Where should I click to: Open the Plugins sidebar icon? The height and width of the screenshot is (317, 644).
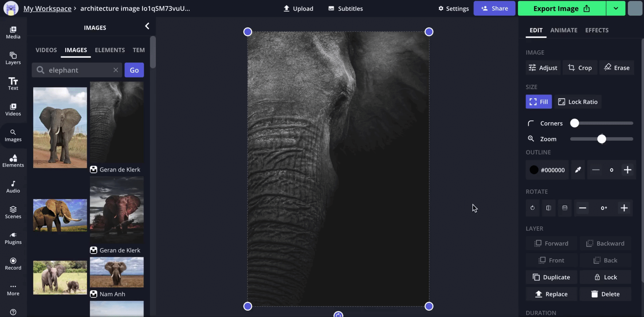13,238
